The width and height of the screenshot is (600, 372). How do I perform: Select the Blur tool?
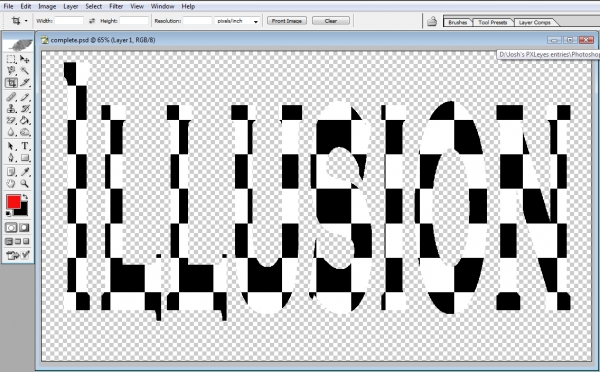point(11,132)
